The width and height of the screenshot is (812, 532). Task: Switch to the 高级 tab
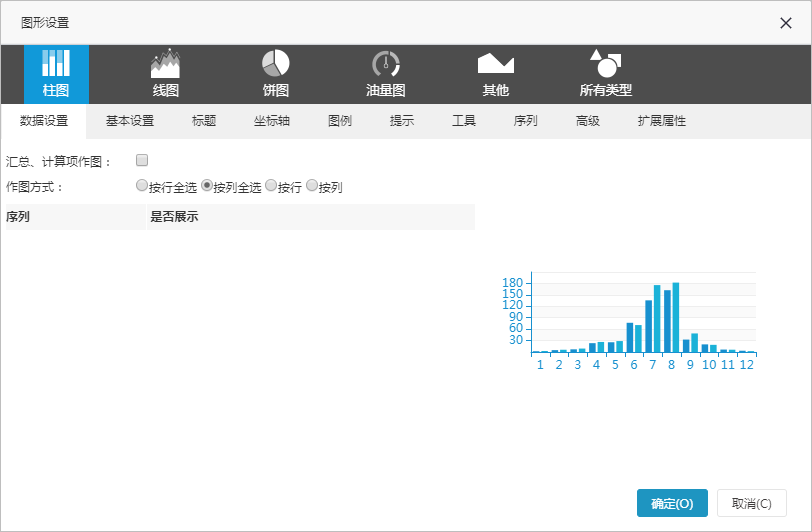pos(588,121)
